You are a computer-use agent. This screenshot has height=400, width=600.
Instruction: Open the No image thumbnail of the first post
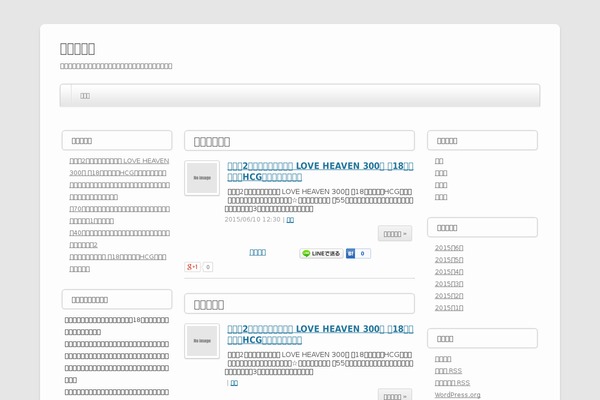click(202, 178)
